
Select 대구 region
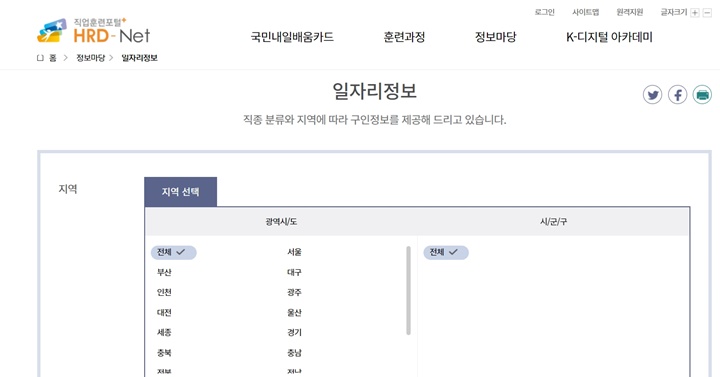point(294,272)
